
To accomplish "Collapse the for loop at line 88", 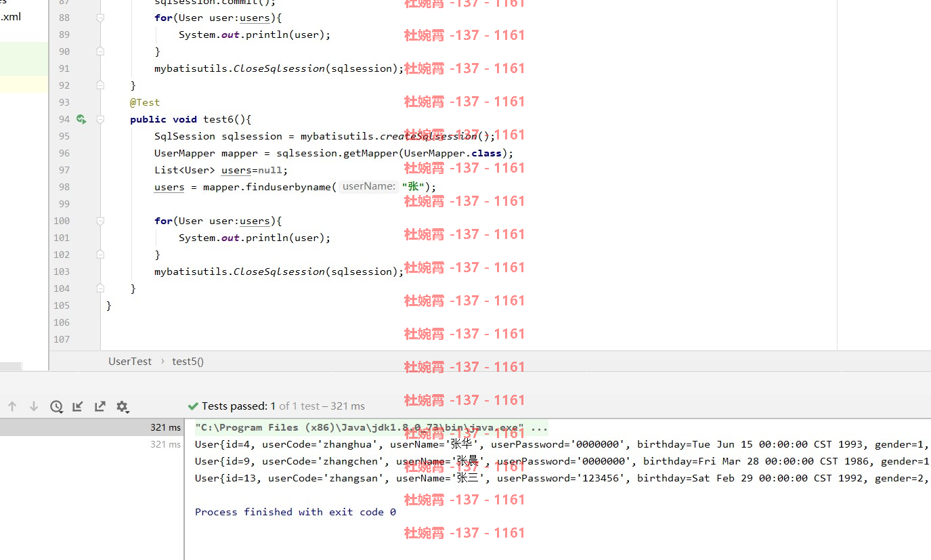I will (x=100, y=18).
